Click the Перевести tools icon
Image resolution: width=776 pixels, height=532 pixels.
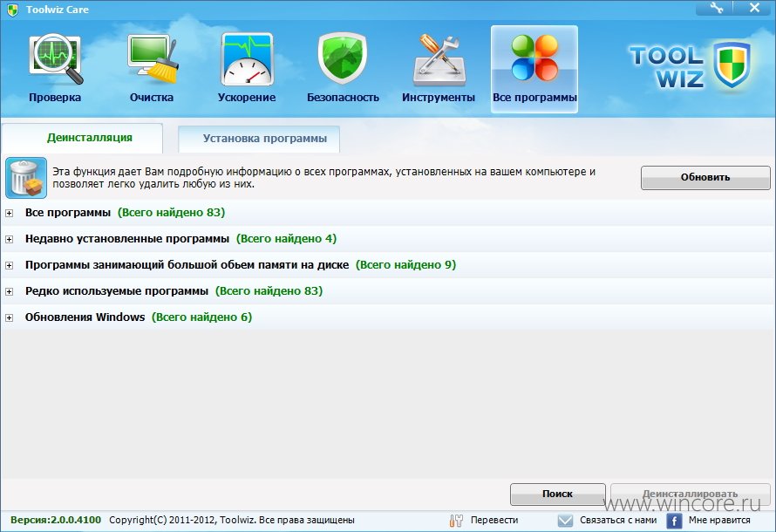pos(456,520)
